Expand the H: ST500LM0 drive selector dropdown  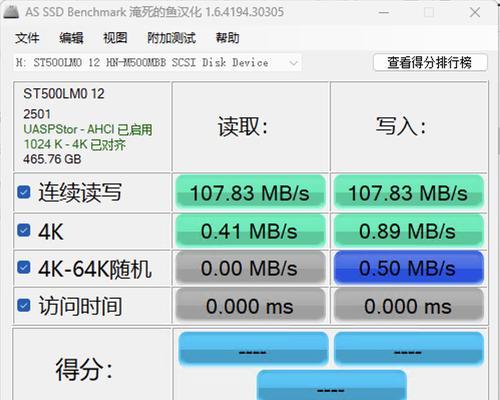tap(157, 63)
